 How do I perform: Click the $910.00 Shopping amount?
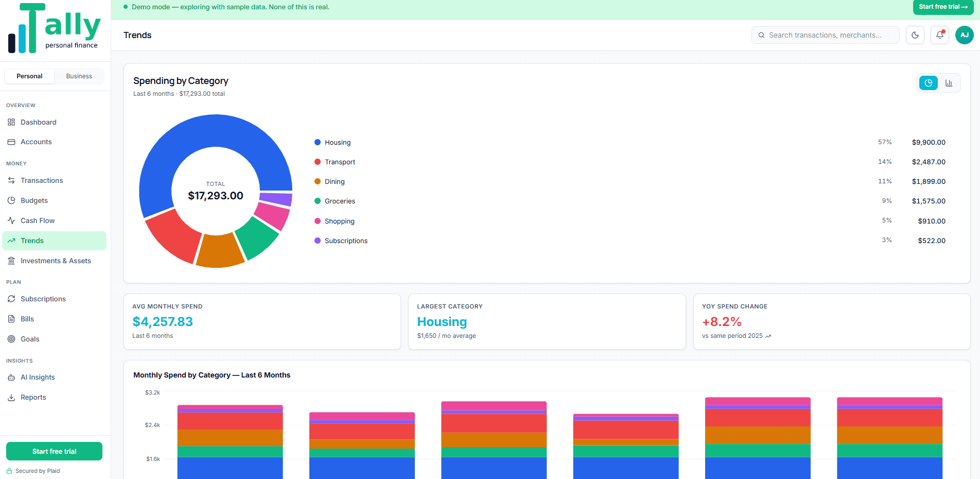point(932,221)
